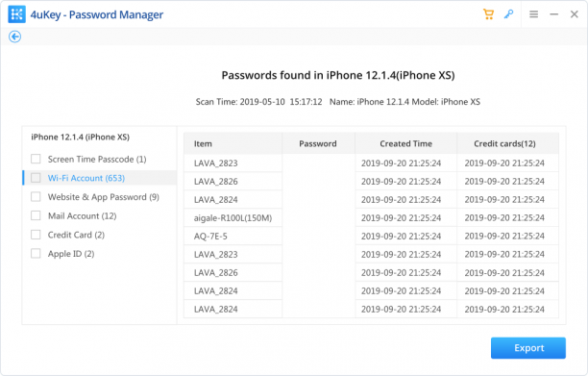Screen dimensions: 588x376
Task: Close the 4uKey window
Action: coord(575,14)
